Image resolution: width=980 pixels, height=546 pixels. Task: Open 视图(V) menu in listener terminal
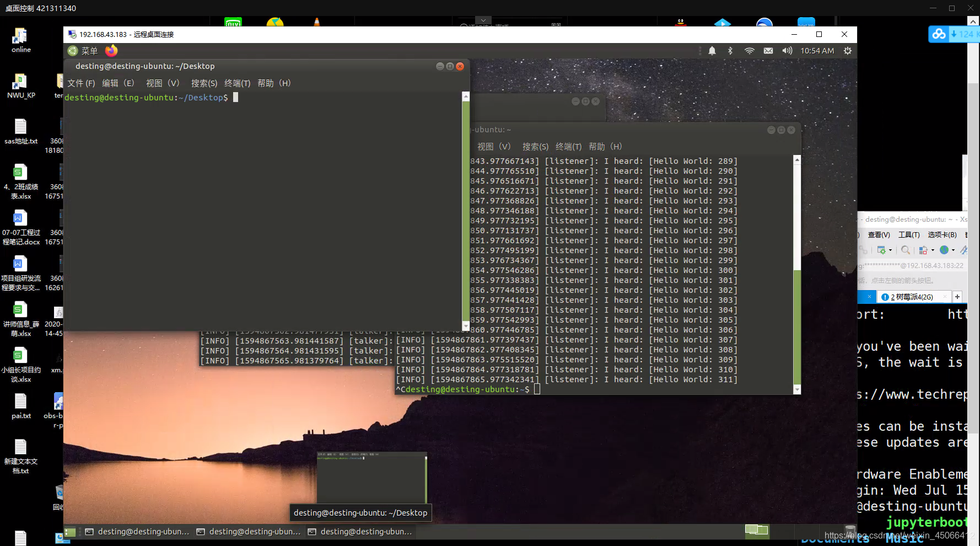pyautogui.click(x=494, y=147)
